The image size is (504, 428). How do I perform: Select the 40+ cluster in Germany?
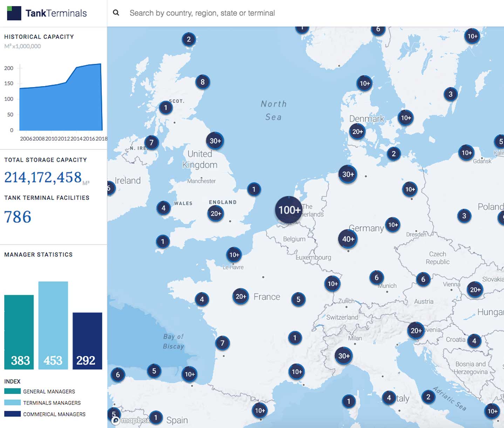348,239
